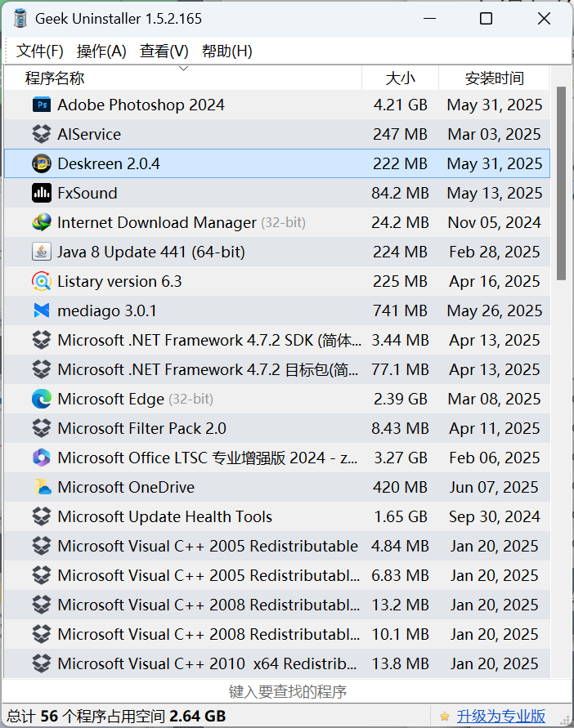574x728 pixels.
Task: Select the AIService row name
Action: 89,134
